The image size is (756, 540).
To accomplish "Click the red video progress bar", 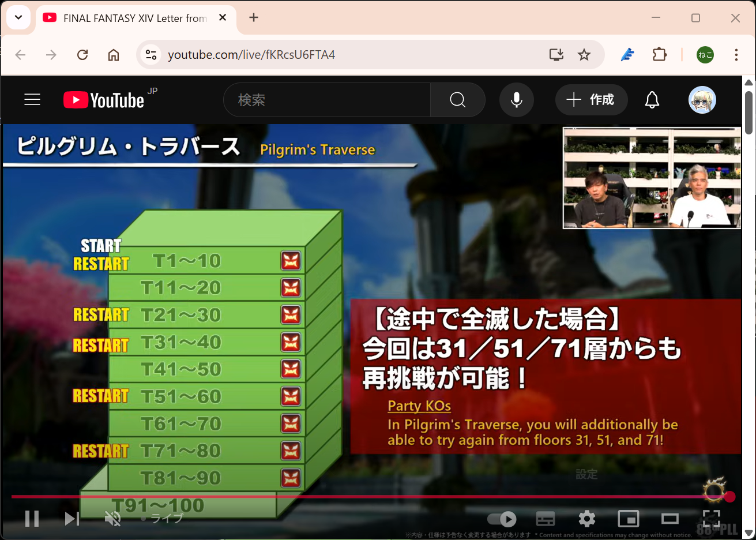I will point(370,496).
